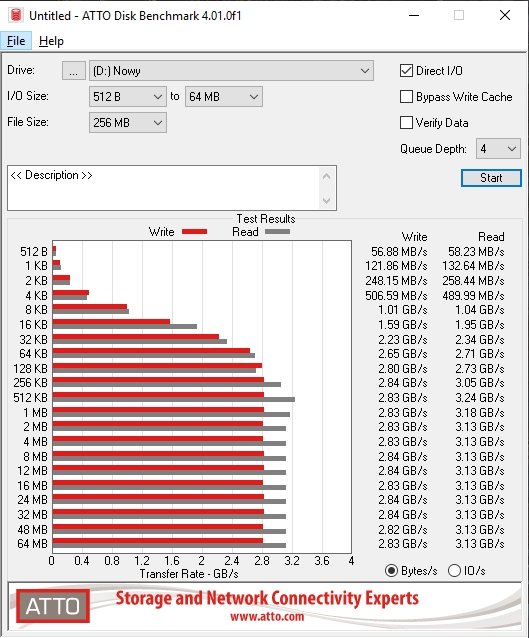Click the ATTO Disk Benchmark title bar icon
529x638 pixels.
15,15
